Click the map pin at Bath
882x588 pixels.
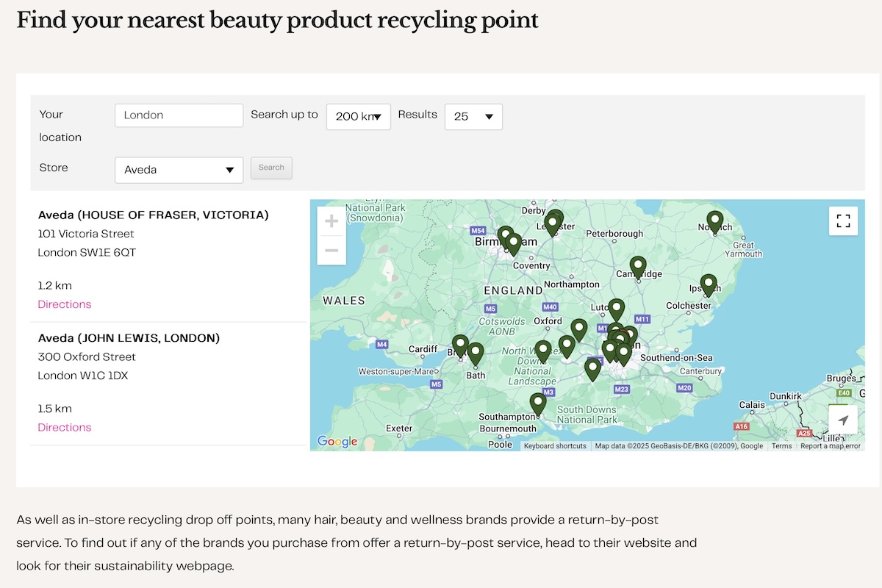476,354
